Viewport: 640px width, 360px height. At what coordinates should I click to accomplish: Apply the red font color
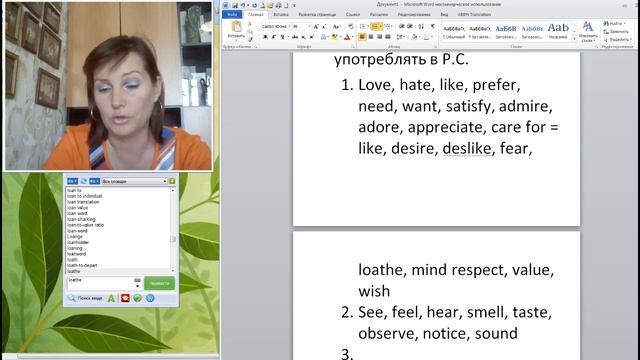click(x=347, y=37)
